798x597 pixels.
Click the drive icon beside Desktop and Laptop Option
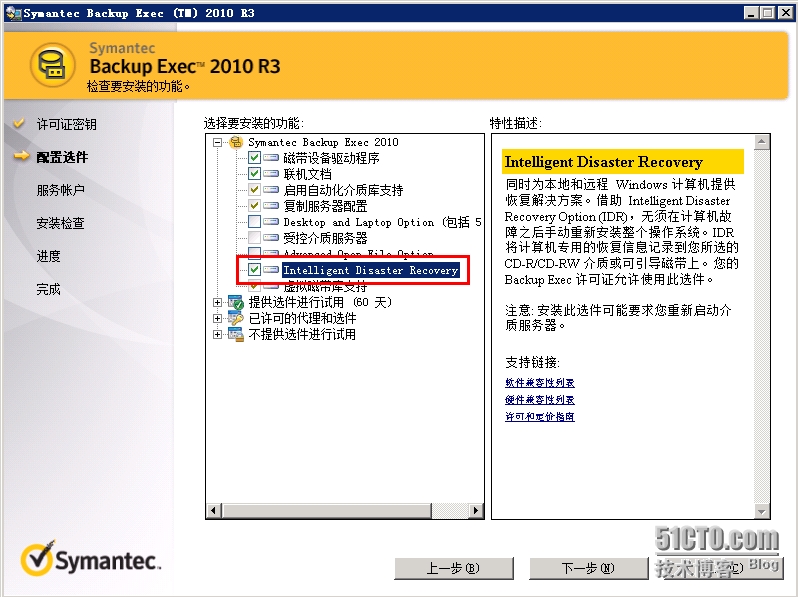coord(271,221)
